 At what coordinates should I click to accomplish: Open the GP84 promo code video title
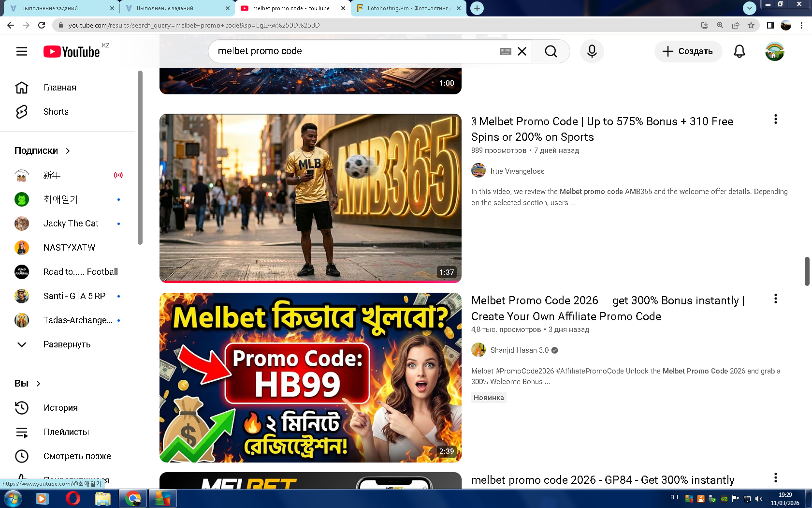603,480
